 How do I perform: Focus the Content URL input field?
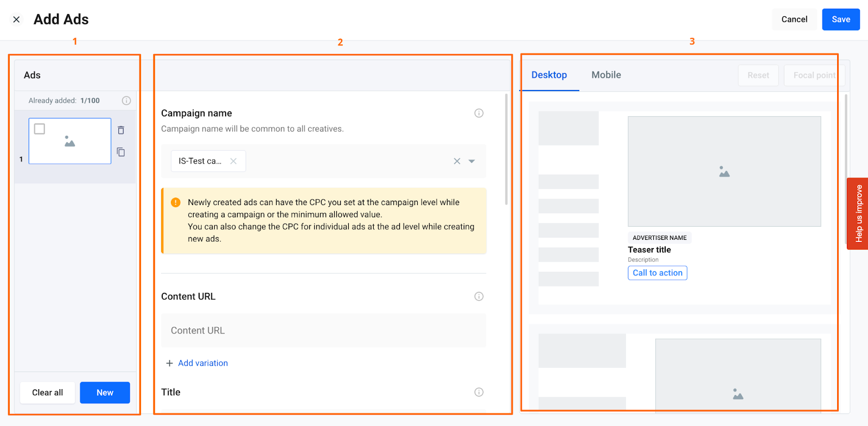[x=323, y=330]
